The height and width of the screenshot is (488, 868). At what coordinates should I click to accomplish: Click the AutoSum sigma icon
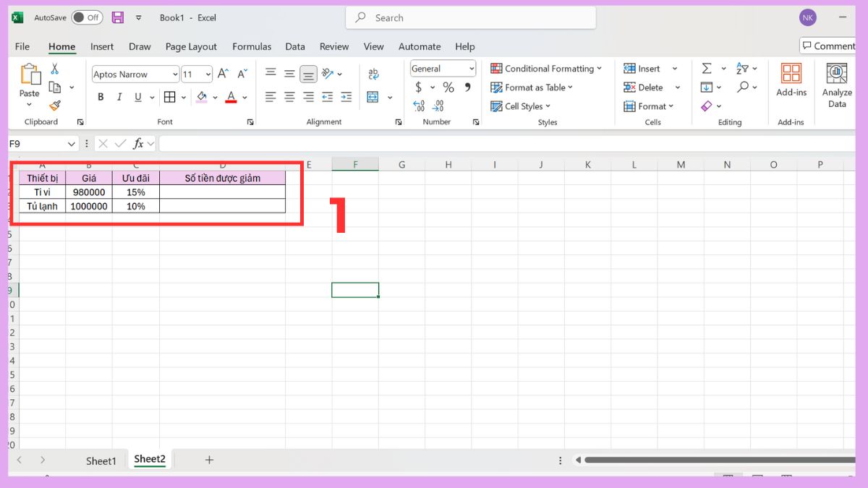[x=707, y=69]
